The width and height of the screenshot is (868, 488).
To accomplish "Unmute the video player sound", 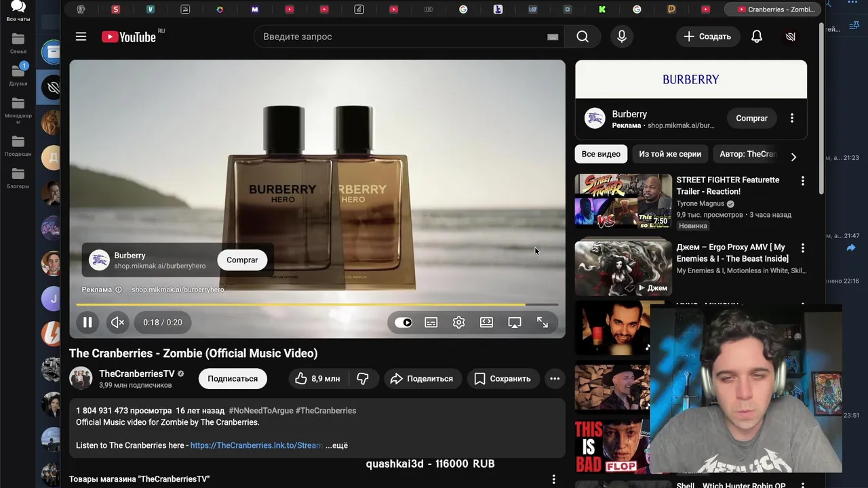I will coord(117,323).
